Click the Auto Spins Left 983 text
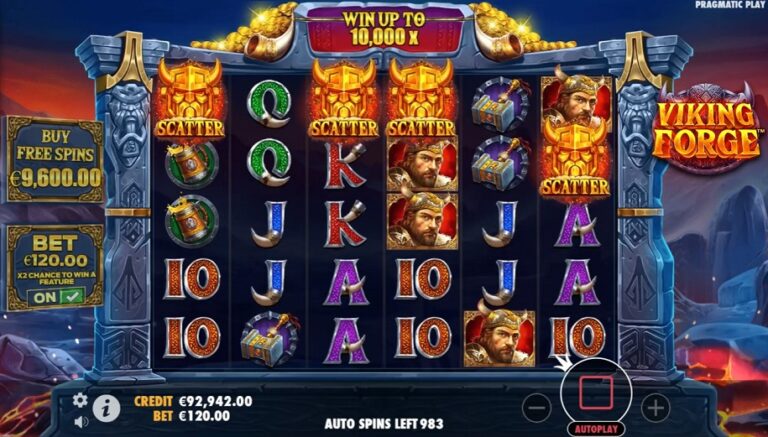The height and width of the screenshot is (437, 768). coord(384,423)
